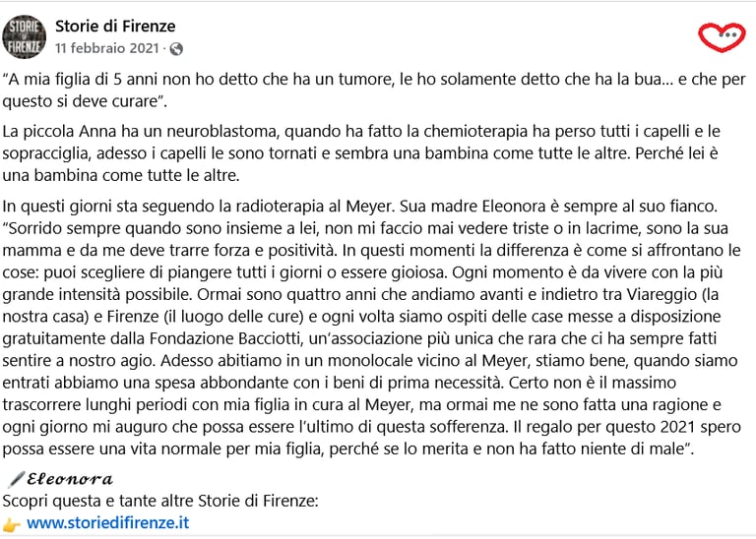Click the Eleonora signature text

(x=70, y=479)
